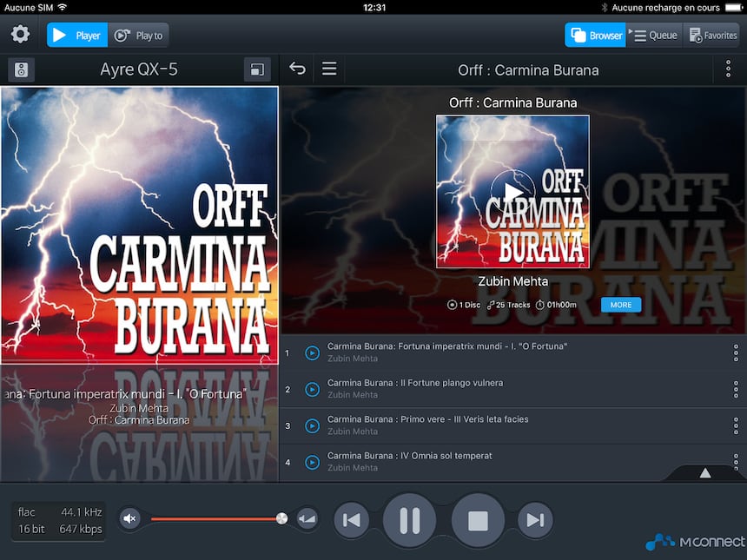This screenshot has width=747, height=560.
Task: Open the Favorites tab
Action: click(x=711, y=36)
